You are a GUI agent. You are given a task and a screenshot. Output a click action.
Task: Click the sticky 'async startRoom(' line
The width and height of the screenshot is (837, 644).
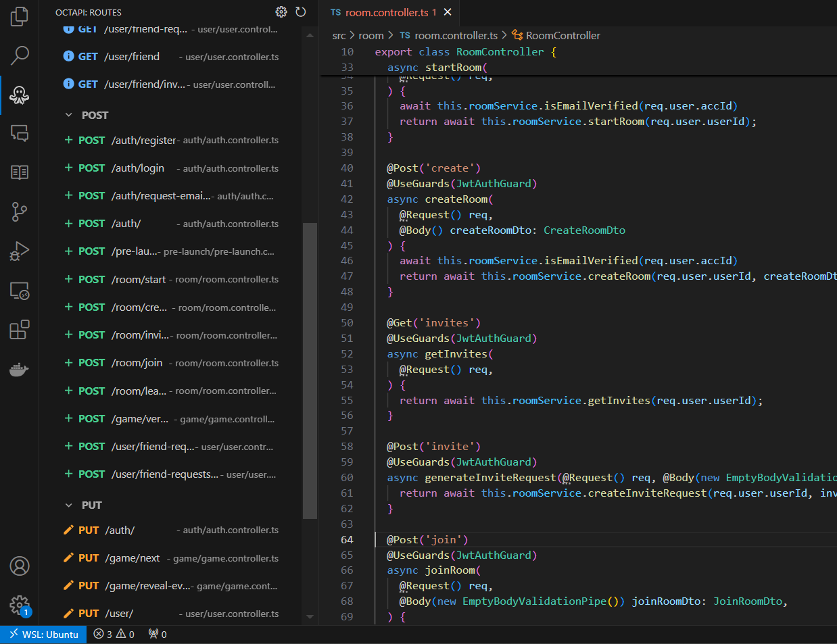click(437, 68)
